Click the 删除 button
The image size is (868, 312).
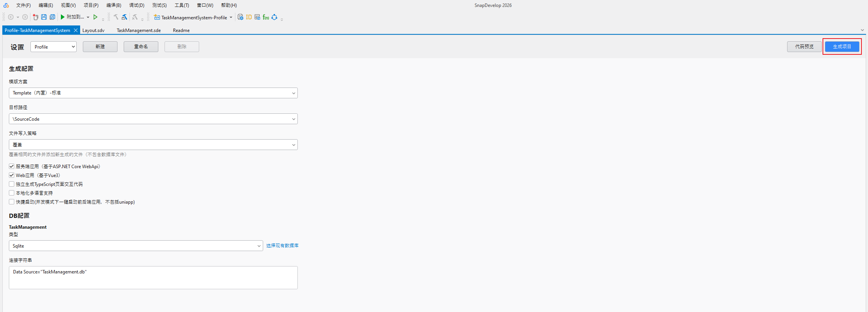click(x=182, y=47)
